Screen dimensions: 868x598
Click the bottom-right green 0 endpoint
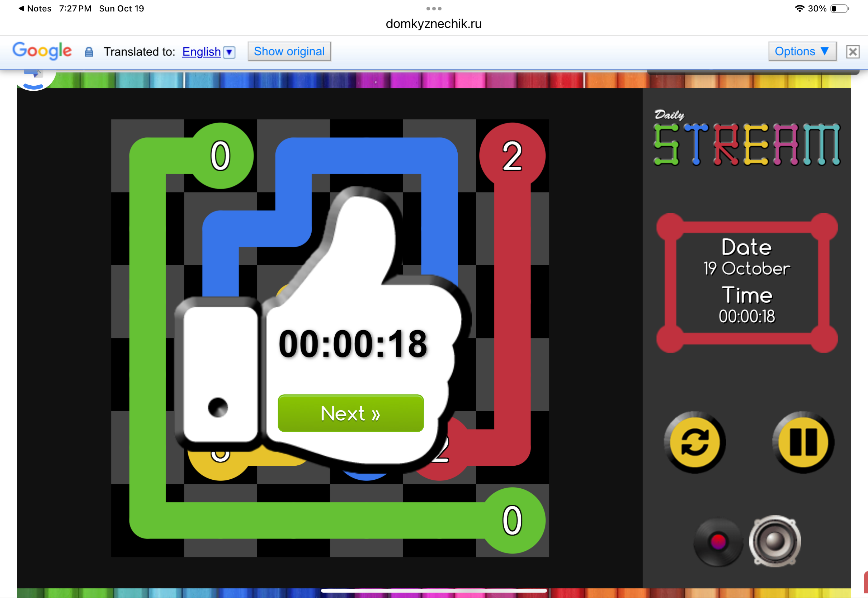[512, 521]
